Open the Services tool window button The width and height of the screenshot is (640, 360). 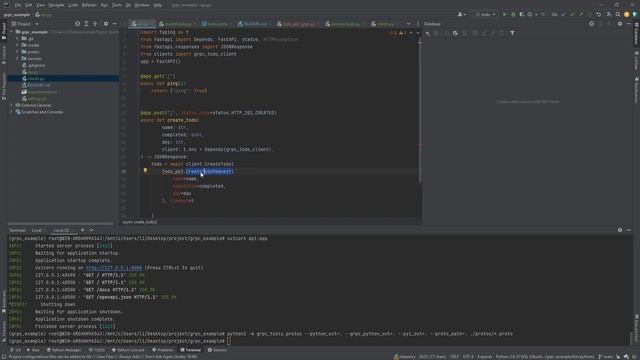point(217,350)
